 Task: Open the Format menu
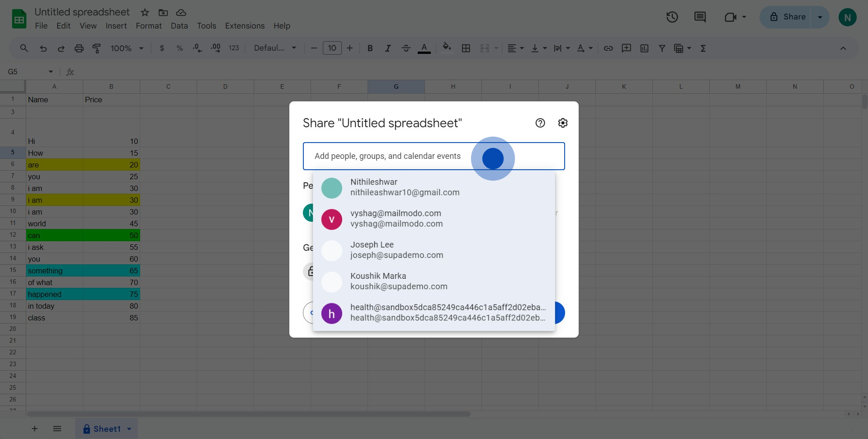(x=148, y=26)
